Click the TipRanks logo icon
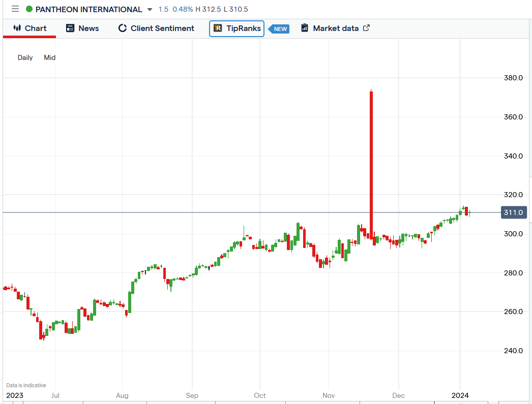This screenshot has width=532, height=404. click(218, 28)
